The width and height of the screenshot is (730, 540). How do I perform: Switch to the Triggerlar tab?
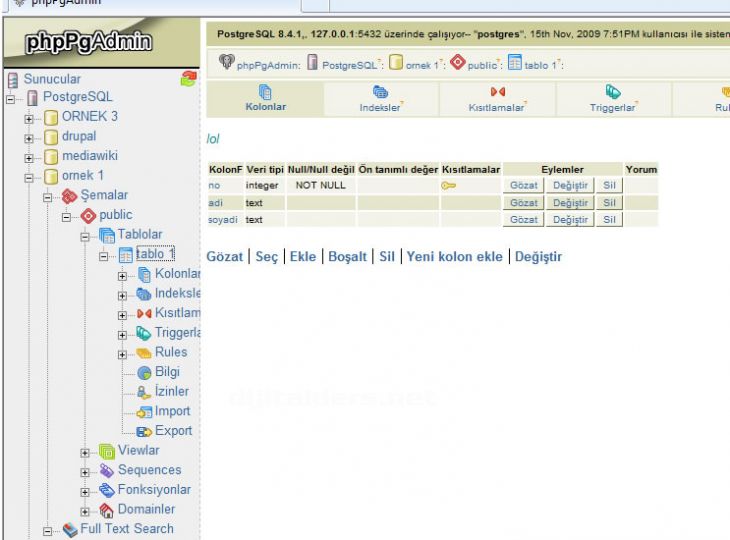(613, 98)
